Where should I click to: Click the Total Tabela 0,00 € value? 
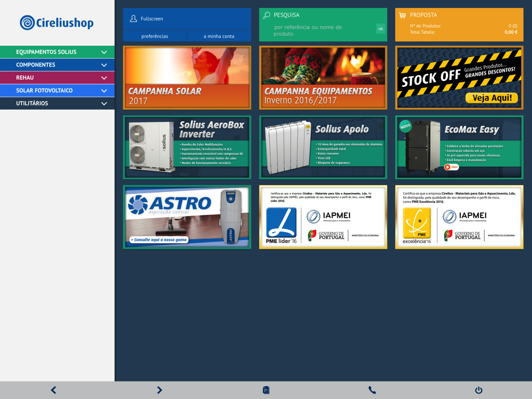[511, 32]
